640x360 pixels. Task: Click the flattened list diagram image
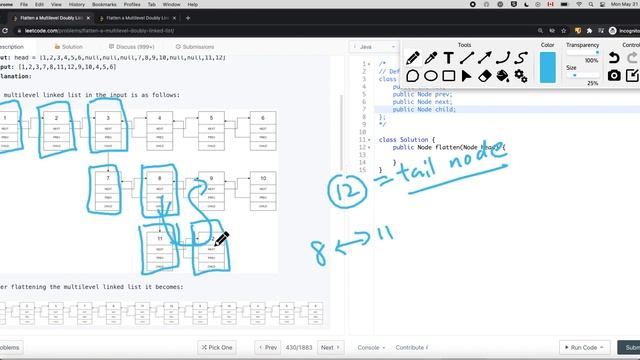point(163,313)
